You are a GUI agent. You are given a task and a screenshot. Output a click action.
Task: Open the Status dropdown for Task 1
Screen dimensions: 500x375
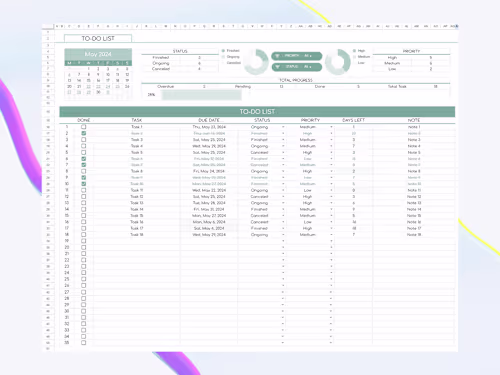click(x=283, y=127)
